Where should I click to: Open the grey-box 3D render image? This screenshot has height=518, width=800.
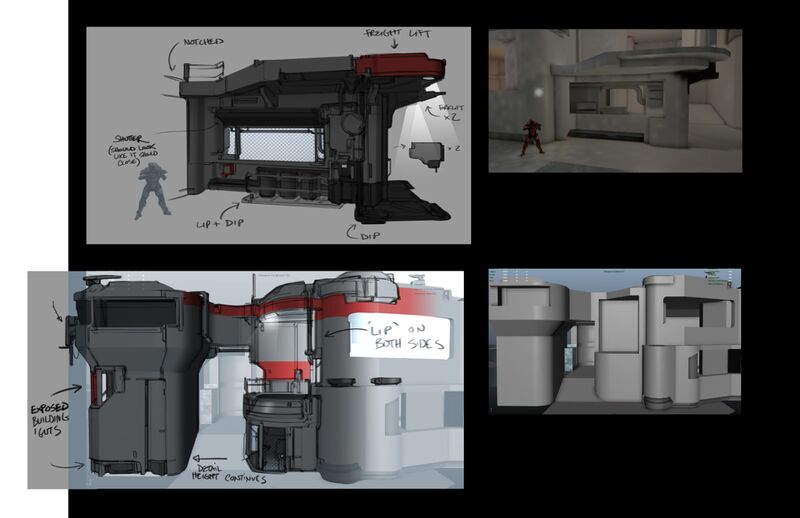tap(614, 340)
